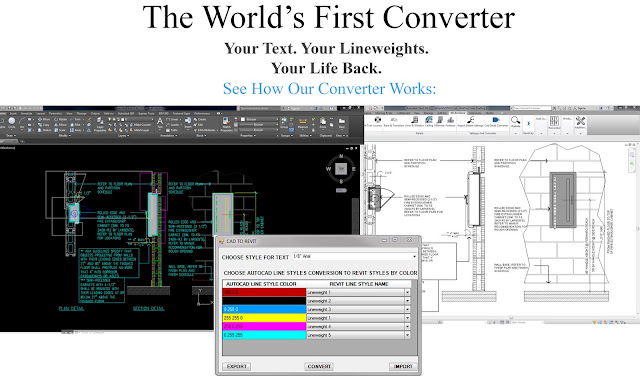640x384 pixels.
Task: Select the Text tool in Annotation panel
Action: click(160, 123)
